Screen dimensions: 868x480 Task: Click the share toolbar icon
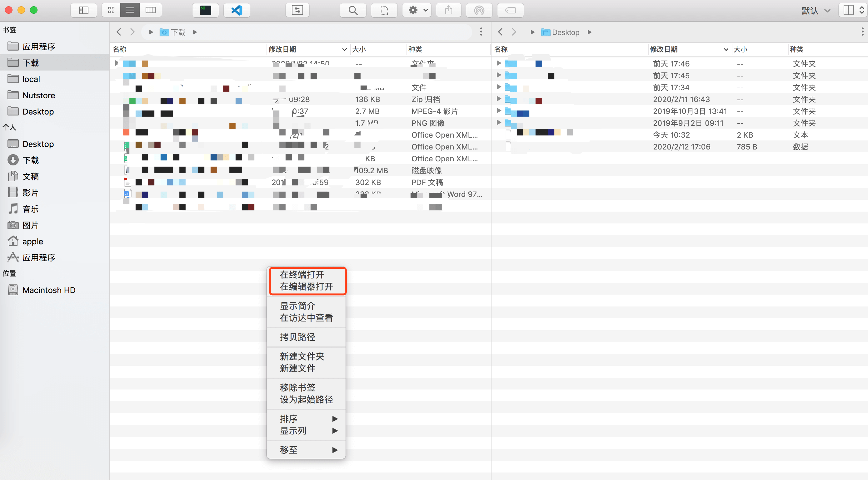[x=448, y=10]
